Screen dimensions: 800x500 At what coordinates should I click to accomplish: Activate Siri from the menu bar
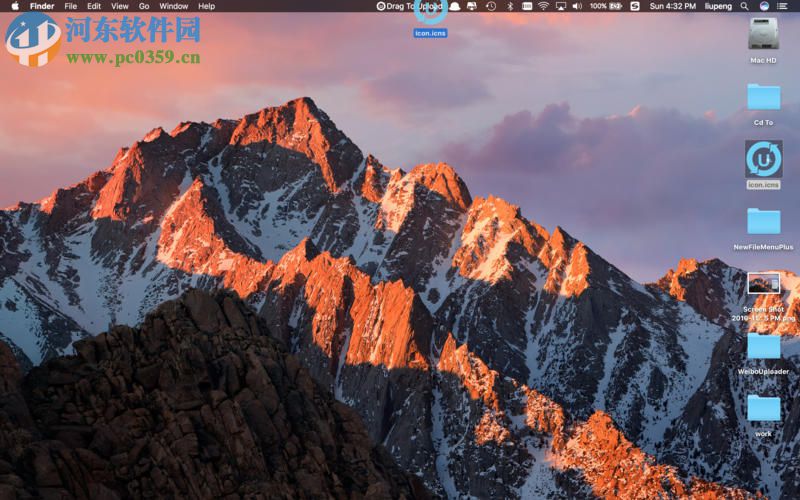point(764,6)
